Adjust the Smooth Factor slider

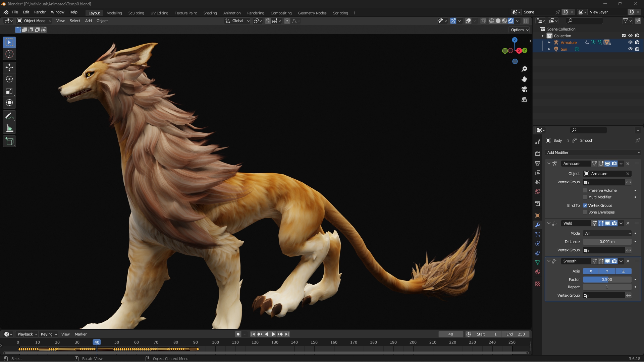pyautogui.click(x=607, y=280)
